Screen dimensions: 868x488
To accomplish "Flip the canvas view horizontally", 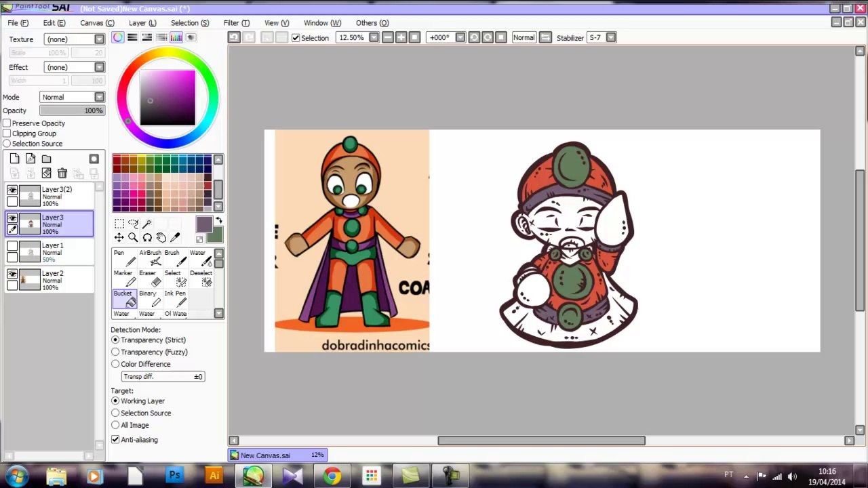I will coord(546,37).
